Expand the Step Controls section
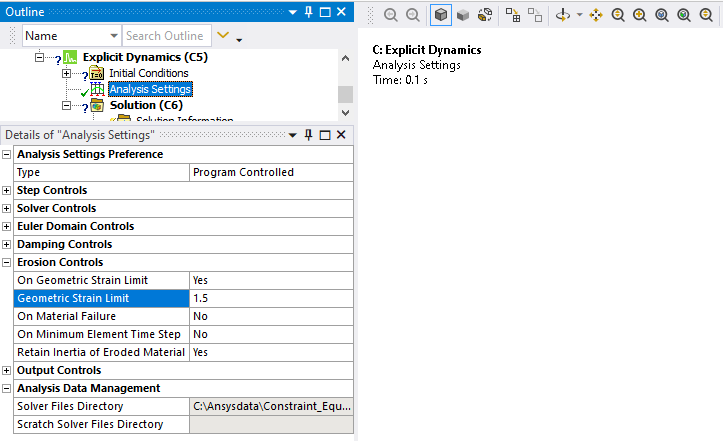Screen dimensions: 723x441 pyautogui.click(x=6, y=191)
